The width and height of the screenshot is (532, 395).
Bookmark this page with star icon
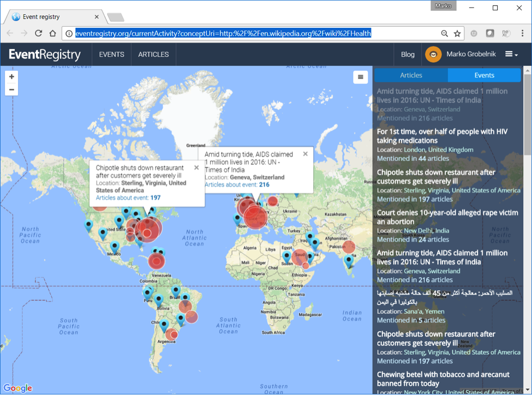tap(457, 33)
